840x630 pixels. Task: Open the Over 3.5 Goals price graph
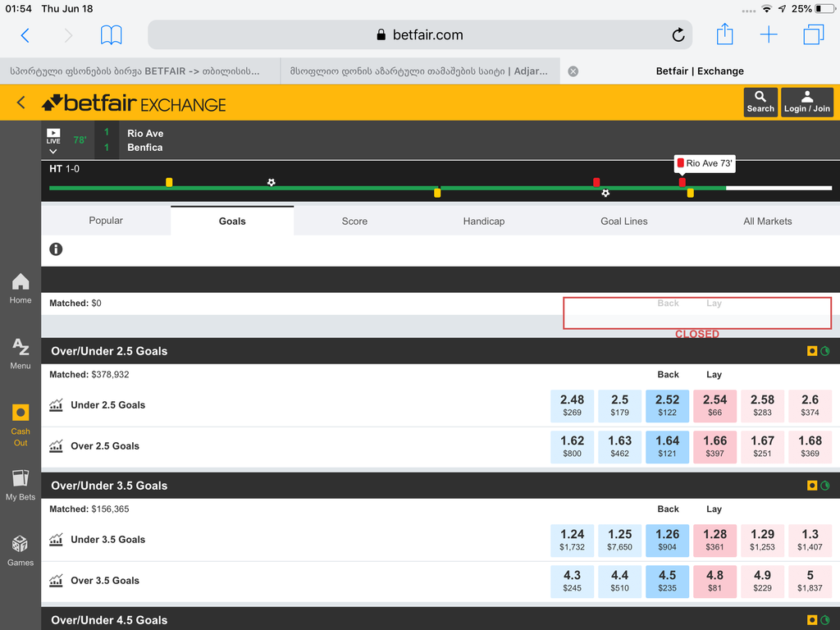57,580
